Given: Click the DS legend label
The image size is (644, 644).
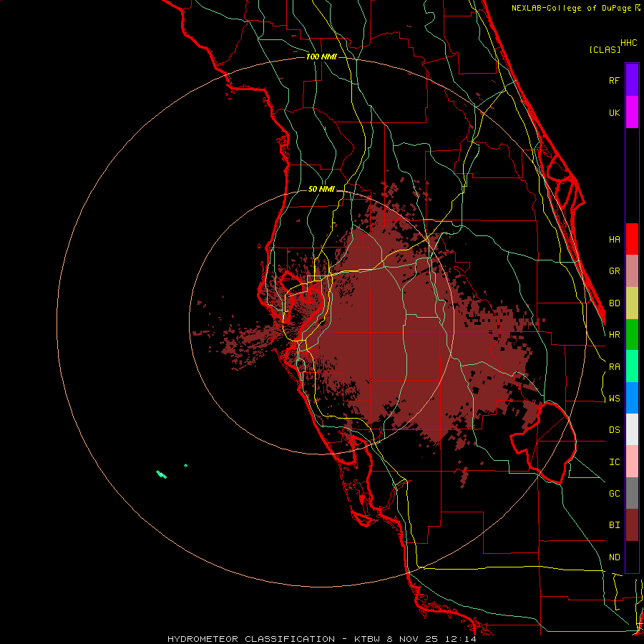Looking at the screenshot, I should pyautogui.click(x=615, y=430).
